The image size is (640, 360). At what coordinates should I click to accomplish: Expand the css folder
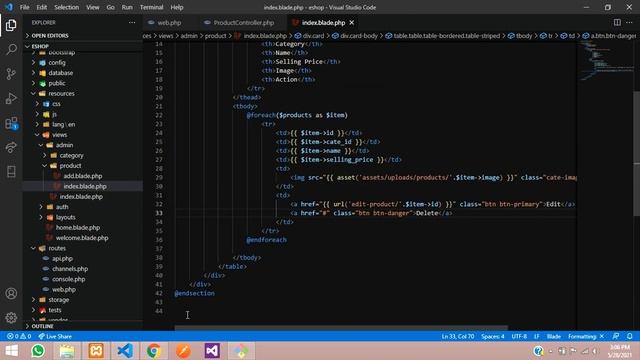click(56, 104)
